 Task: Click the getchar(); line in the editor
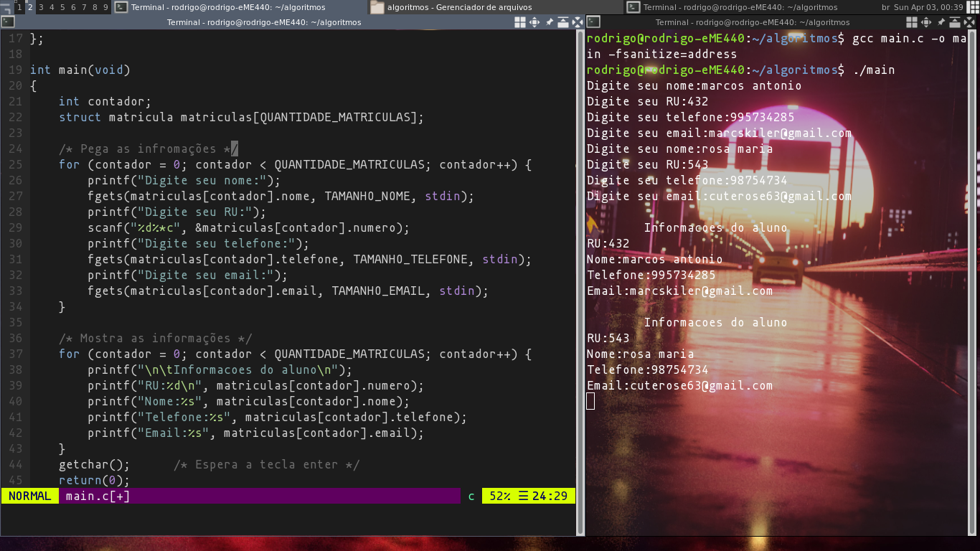coord(95,465)
